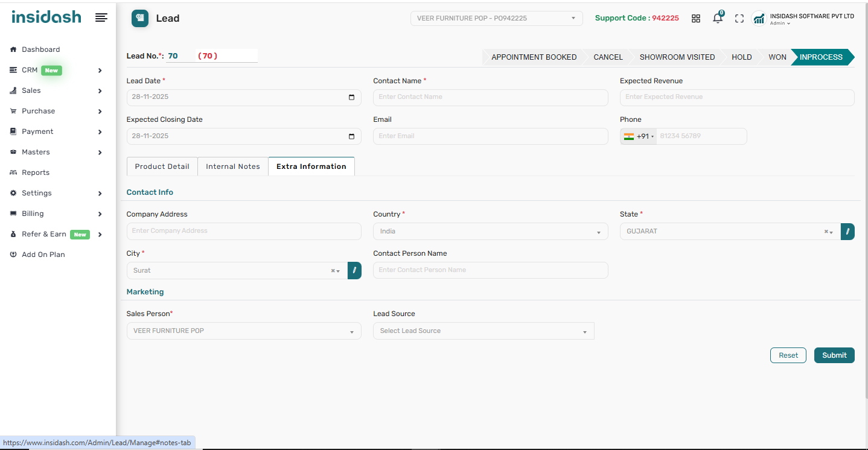Open the Sales Person dropdown

[x=243, y=331]
